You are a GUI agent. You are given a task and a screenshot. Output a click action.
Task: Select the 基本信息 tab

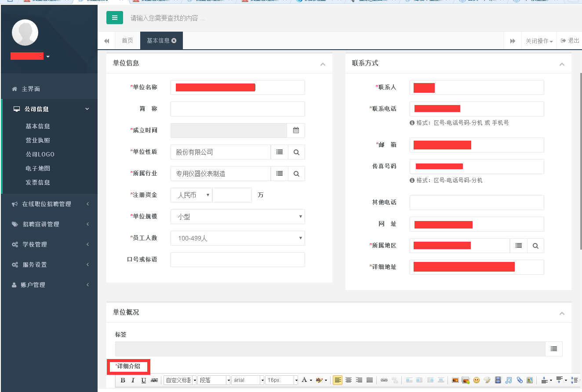pyautogui.click(x=158, y=40)
